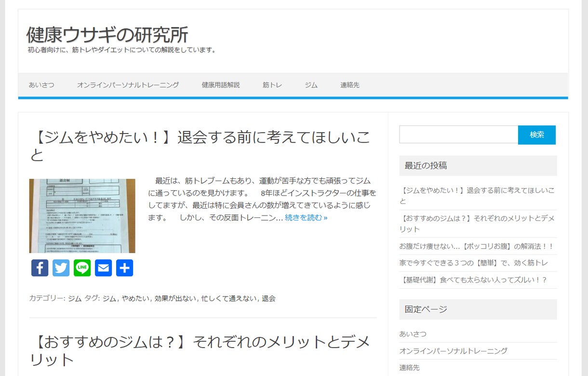Open あいさつ under 固定ページ sidebar

[x=413, y=334]
